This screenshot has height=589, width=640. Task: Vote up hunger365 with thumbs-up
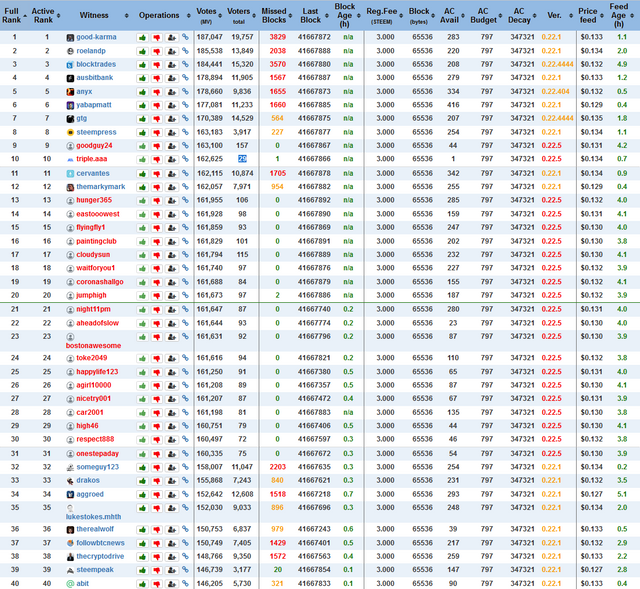coord(142,201)
